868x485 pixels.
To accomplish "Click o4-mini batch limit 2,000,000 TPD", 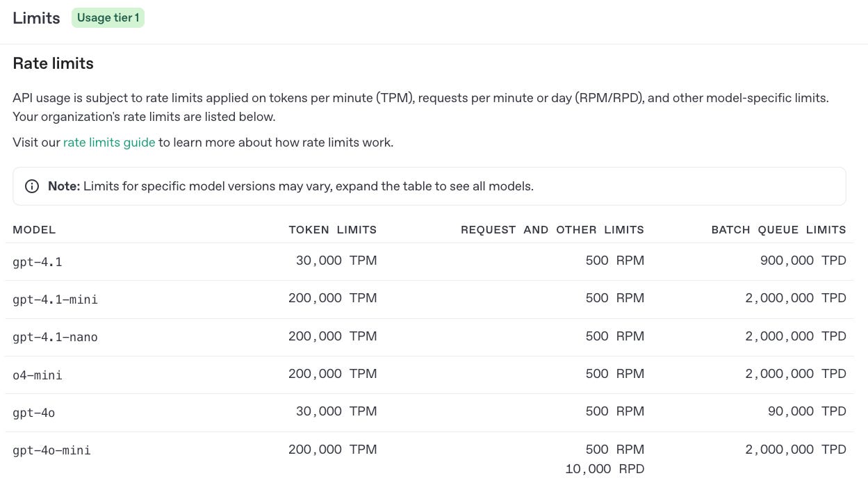I will point(796,374).
